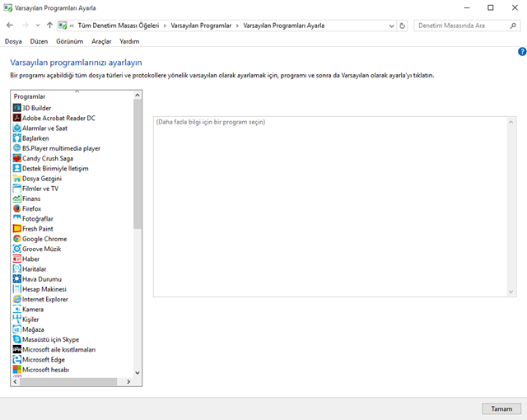Choose the Microsoft Edge icon
Viewport: 527px width, 420px height.
click(16, 360)
